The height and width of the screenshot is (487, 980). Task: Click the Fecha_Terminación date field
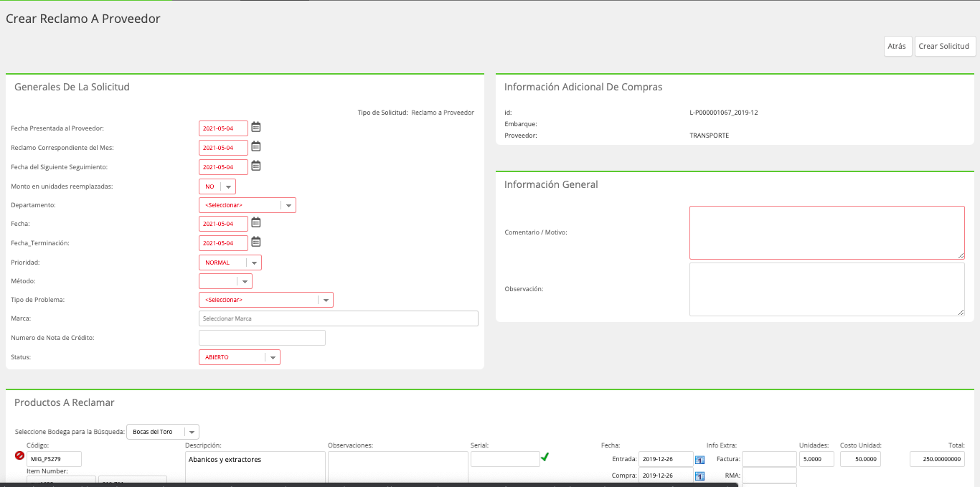click(x=223, y=243)
